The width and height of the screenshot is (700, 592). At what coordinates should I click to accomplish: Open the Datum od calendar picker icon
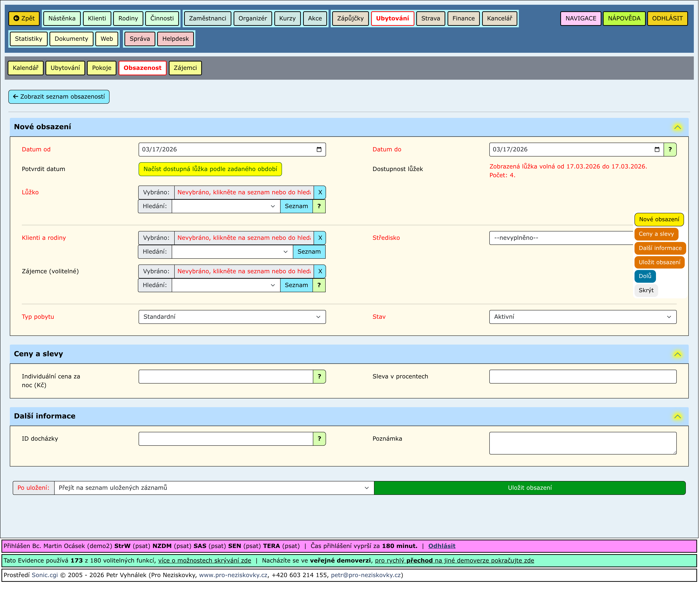[319, 150]
